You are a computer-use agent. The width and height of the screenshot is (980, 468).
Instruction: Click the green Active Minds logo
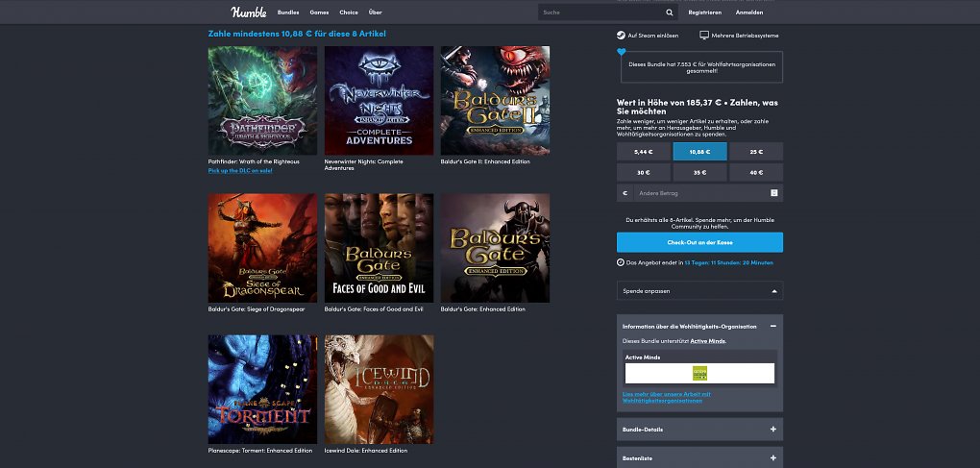(699, 373)
